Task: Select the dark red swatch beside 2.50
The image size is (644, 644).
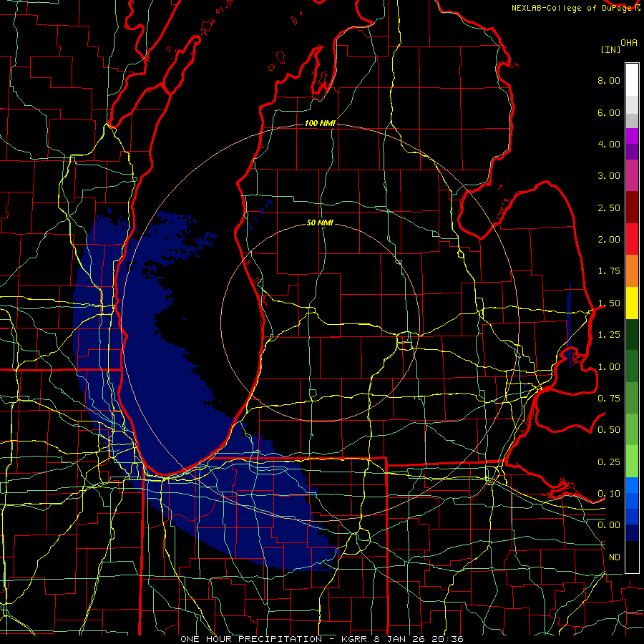Action: (632, 208)
